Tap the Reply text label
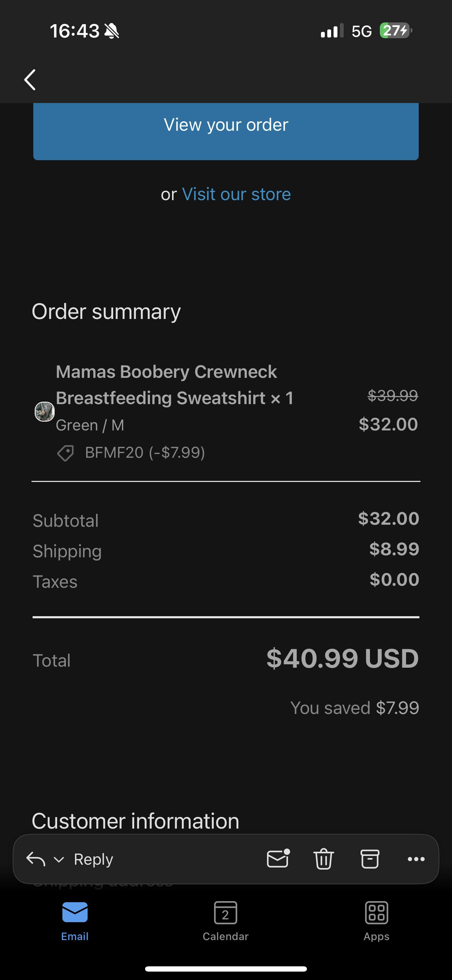 tap(94, 859)
